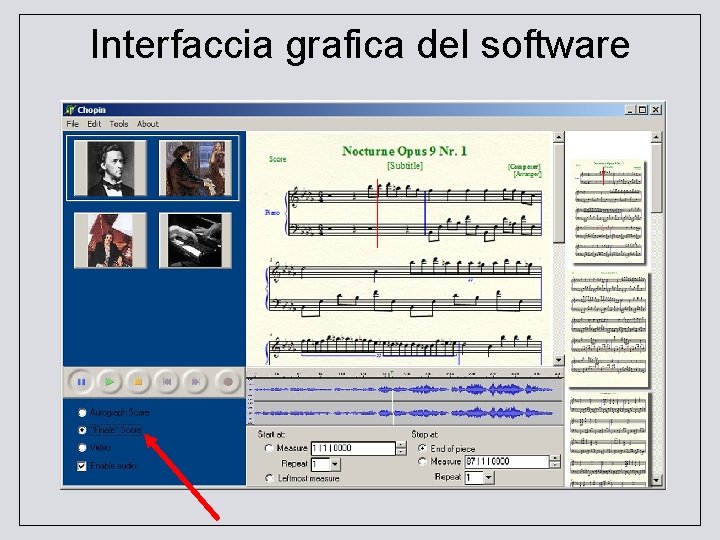This screenshot has height=540, width=720.
Task: Click the score view scrollbar thumb
Action: (558, 193)
